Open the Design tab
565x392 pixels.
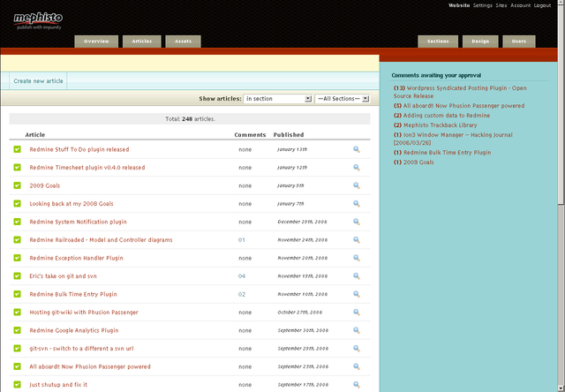[480, 41]
